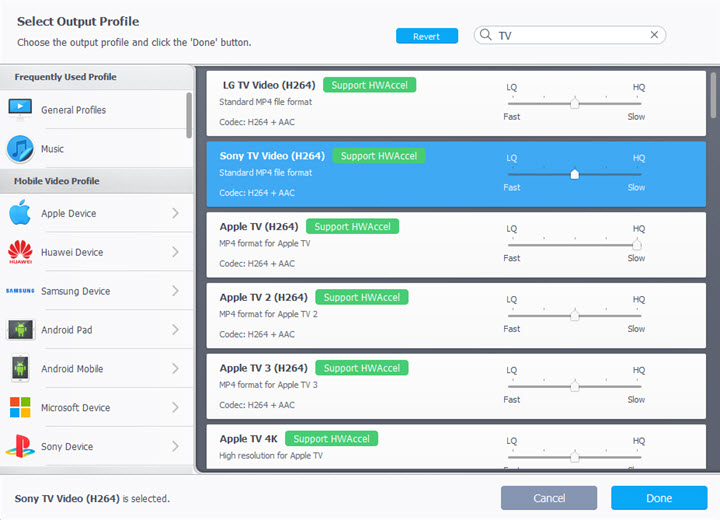Adjust Apple TV (H264) quality slider handle

pyautogui.click(x=636, y=244)
